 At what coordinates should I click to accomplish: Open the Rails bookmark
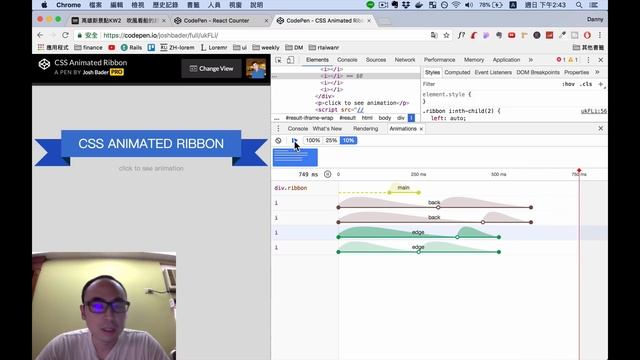tap(131, 48)
